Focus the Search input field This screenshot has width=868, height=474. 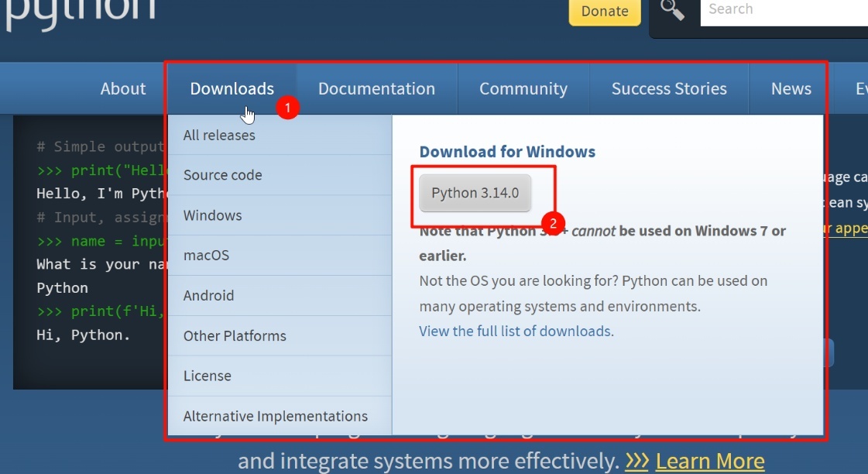click(x=784, y=11)
